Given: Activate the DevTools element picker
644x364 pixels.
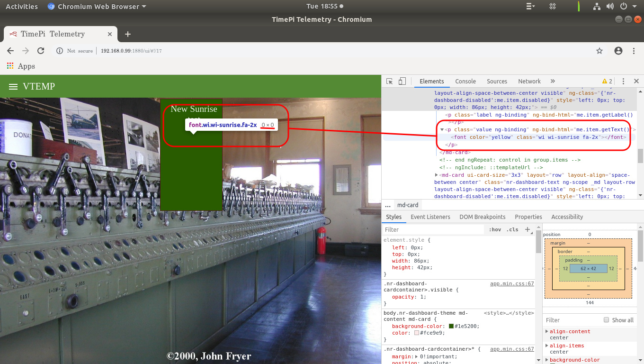Looking at the screenshot, I should (x=390, y=82).
